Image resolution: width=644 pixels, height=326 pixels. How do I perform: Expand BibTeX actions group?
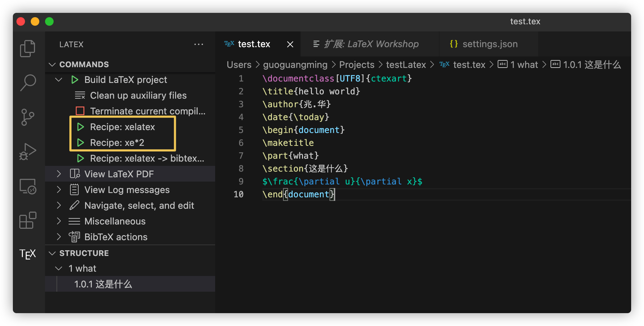[x=59, y=237]
